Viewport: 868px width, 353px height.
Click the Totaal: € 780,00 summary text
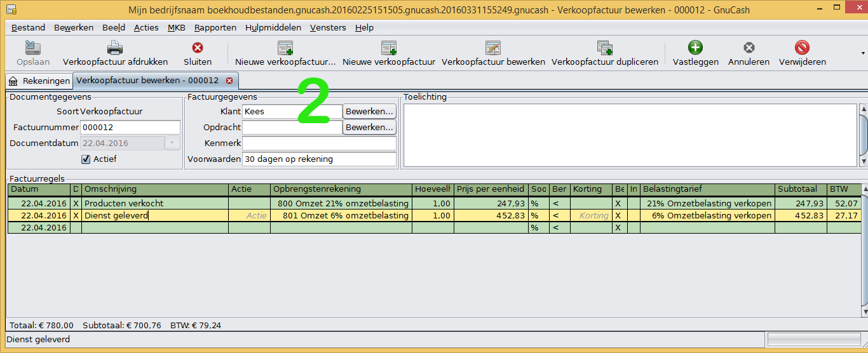click(x=41, y=325)
